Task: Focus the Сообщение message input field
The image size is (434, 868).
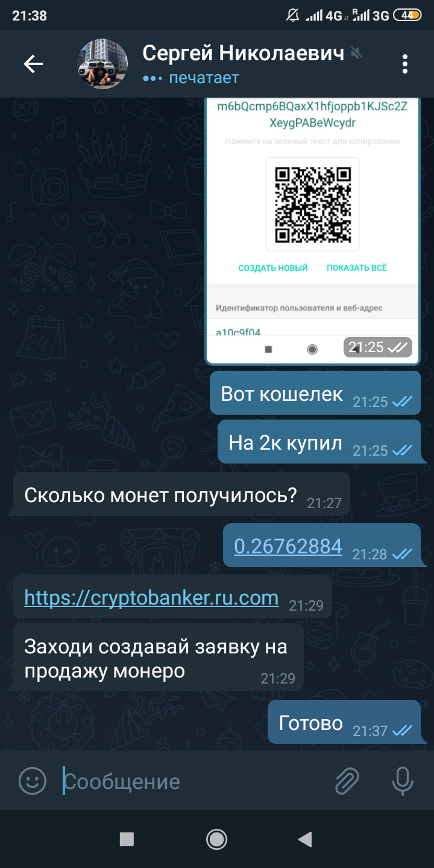Action: pyautogui.click(x=193, y=782)
